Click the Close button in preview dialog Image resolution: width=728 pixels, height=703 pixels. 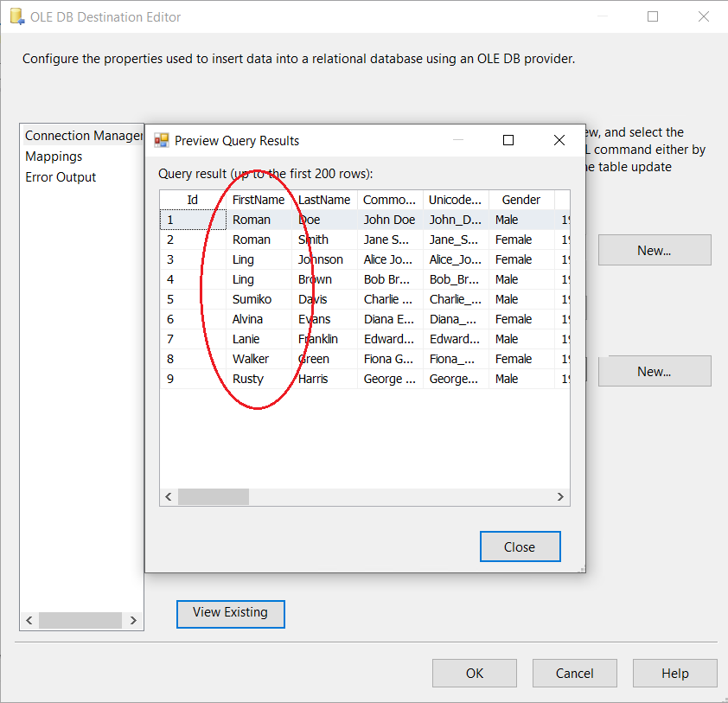520,546
